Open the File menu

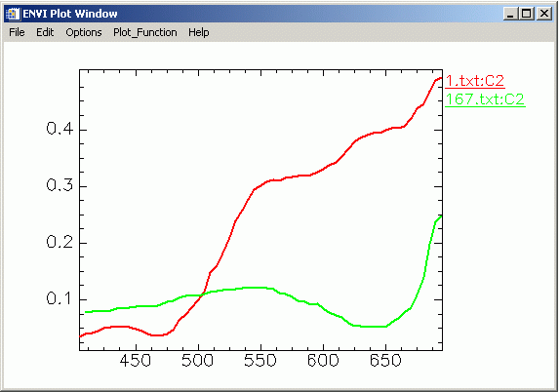[x=17, y=32]
